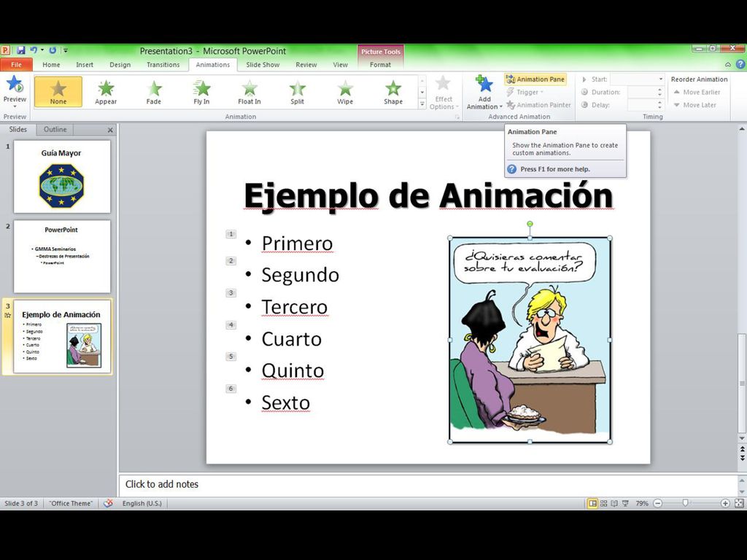Click the spell check icon in status bar
Viewport: 747px width, 560px height.
tap(108, 503)
